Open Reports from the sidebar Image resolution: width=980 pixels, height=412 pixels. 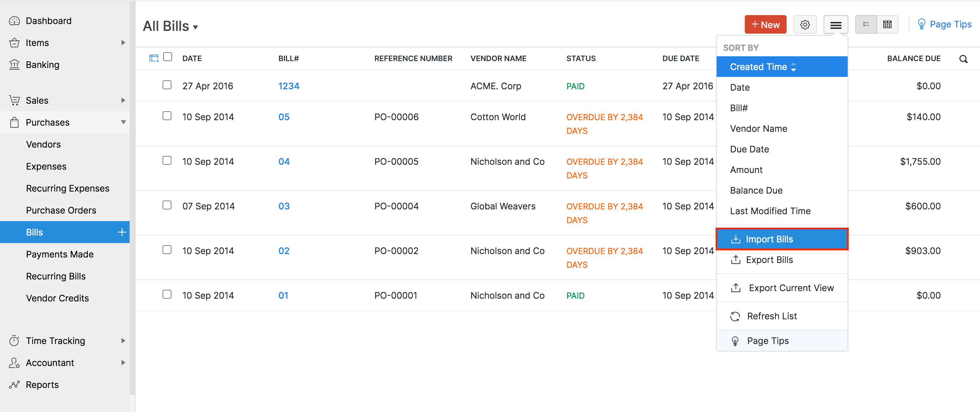[42, 385]
